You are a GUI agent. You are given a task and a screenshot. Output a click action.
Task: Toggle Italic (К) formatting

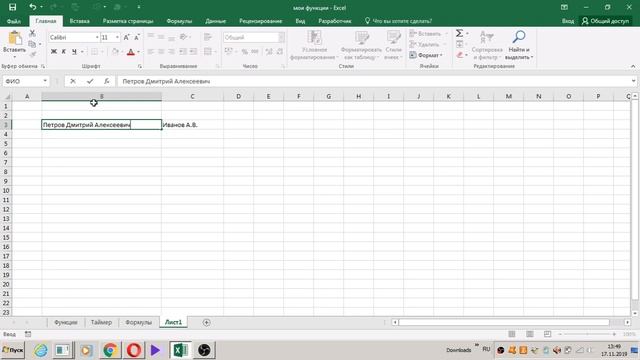(64, 51)
